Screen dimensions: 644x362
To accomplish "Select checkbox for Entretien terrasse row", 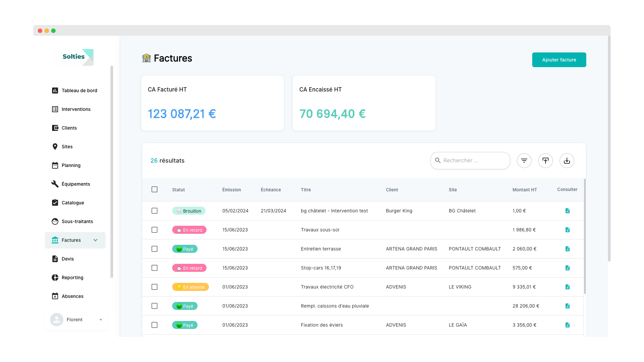I will pos(154,249).
